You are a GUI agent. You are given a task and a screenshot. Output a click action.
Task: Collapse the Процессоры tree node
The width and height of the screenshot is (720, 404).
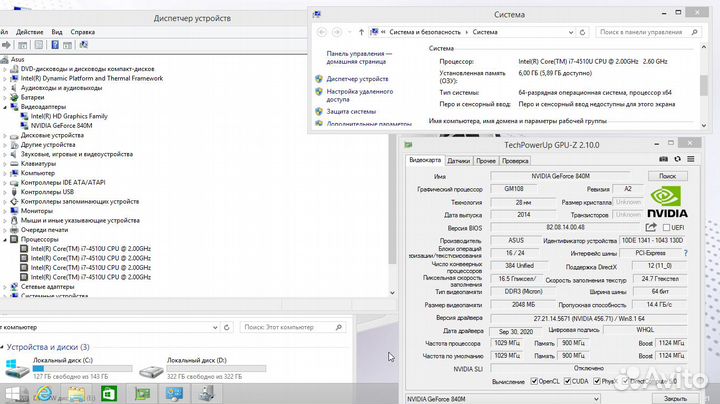[x=5, y=240]
